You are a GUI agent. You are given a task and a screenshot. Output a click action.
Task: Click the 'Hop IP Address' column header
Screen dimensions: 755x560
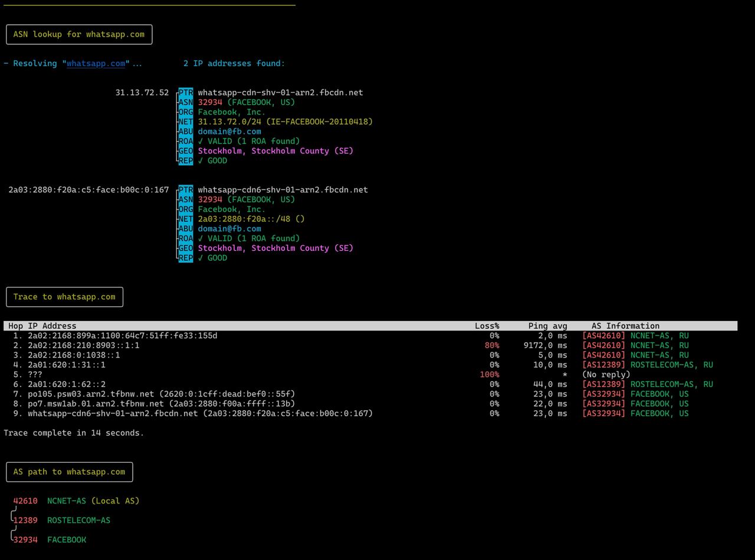point(42,326)
